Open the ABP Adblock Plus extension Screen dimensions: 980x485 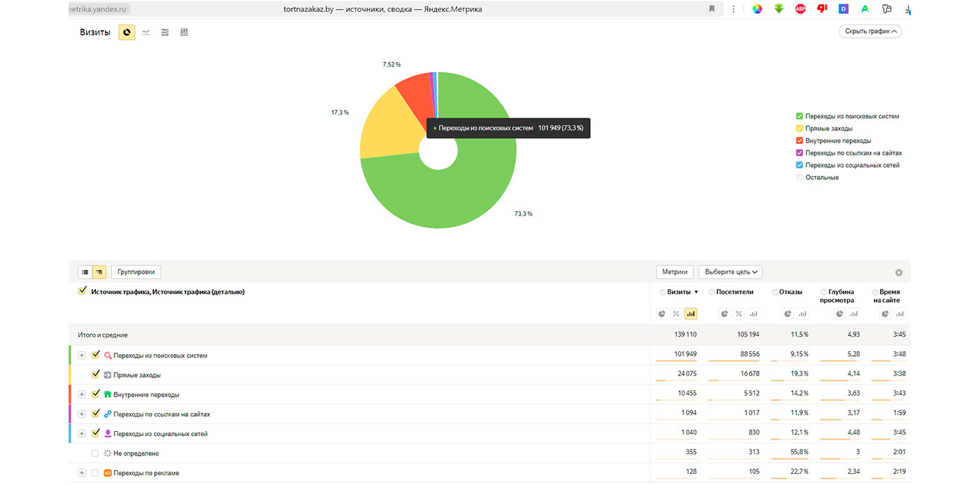[801, 9]
